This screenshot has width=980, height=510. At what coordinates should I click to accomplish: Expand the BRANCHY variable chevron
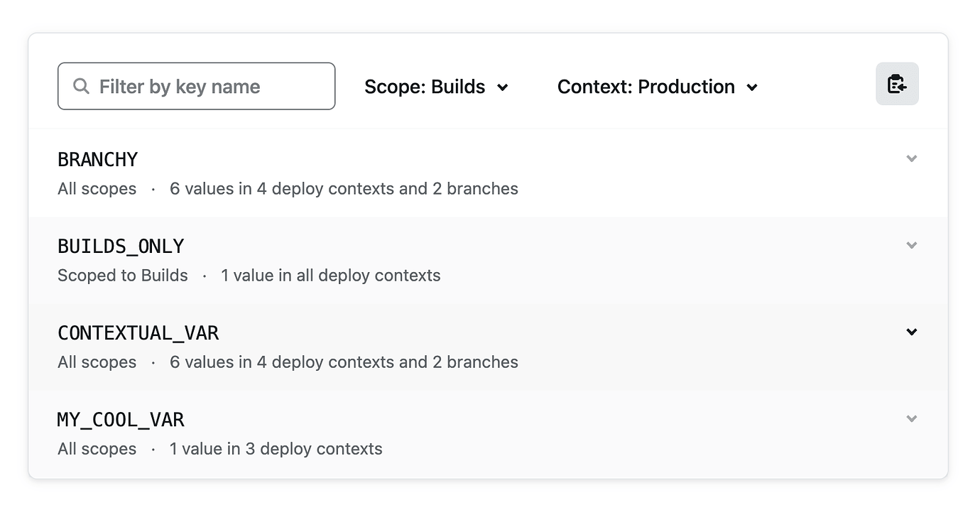pyautogui.click(x=912, y=158)
